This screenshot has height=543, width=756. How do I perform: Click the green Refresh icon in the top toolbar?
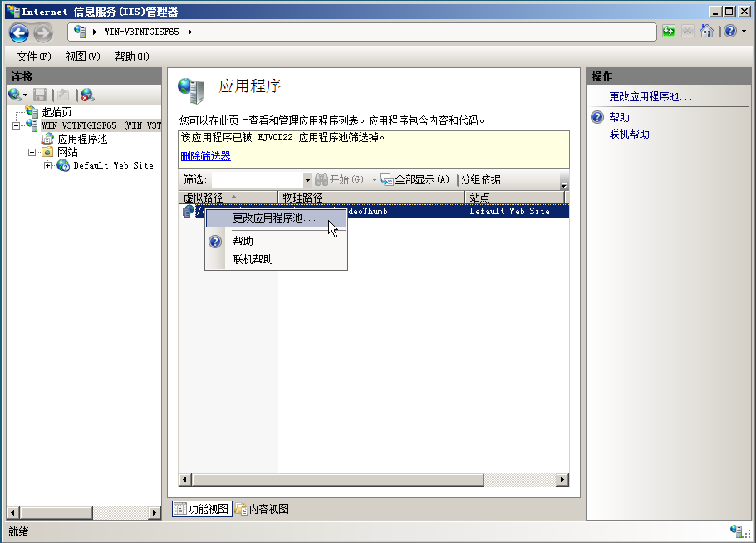(668, 32)
